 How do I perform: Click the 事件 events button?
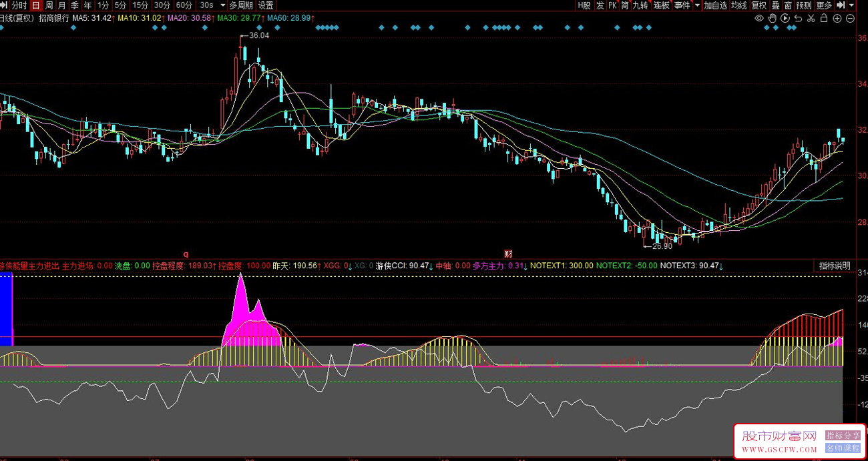coord(682,5)
